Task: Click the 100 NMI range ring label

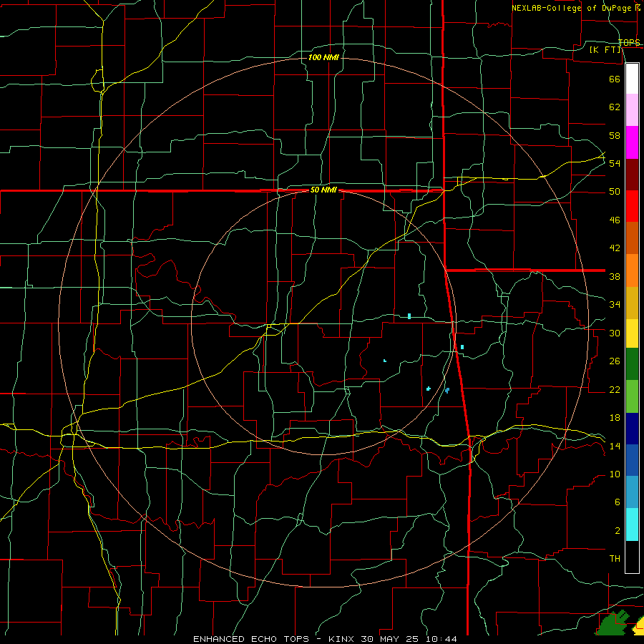Action: (323, 57)
